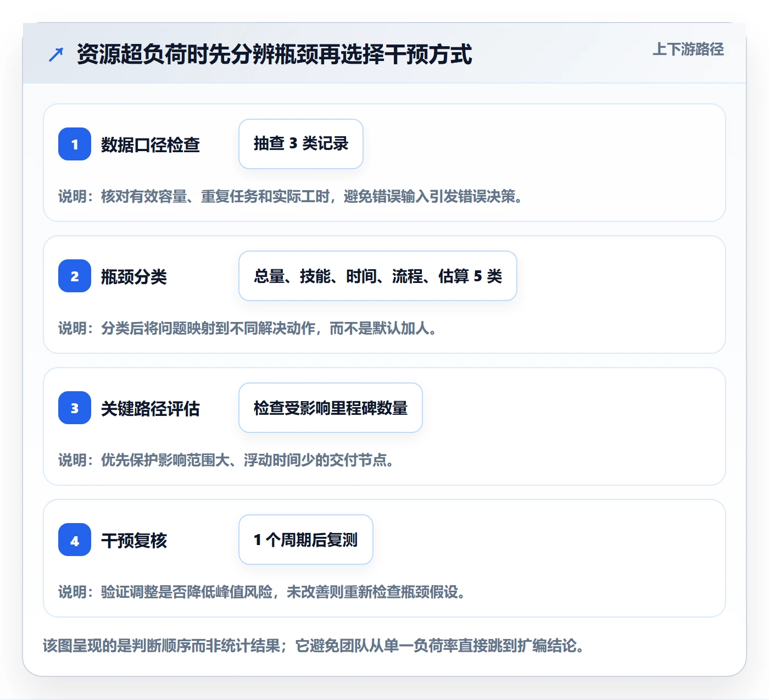The image size is (769, 700).
Task: Click the step 3 number badge
Action: (x=75, y=408)
